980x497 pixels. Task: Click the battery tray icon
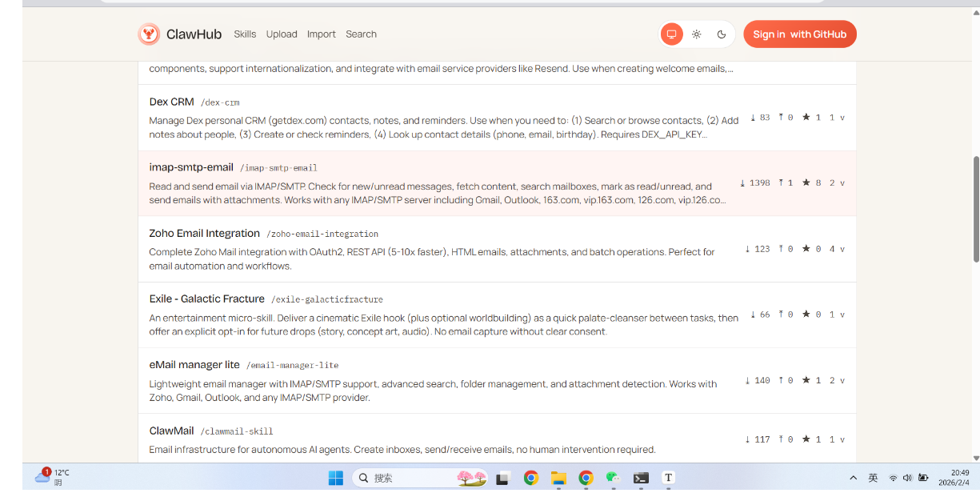coord(923,478)
